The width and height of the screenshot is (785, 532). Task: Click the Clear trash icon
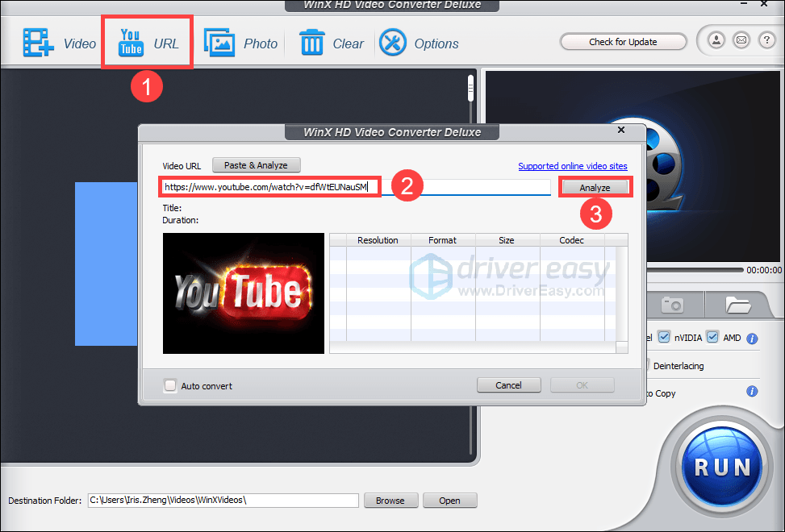click(312, 44)
